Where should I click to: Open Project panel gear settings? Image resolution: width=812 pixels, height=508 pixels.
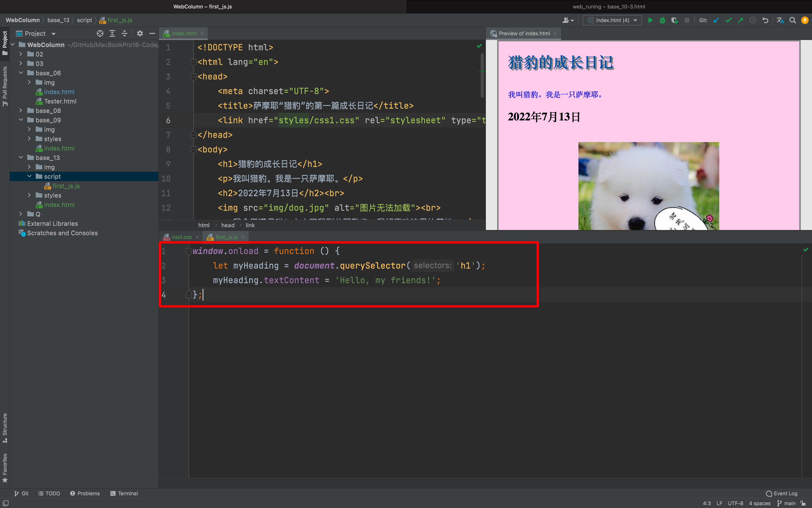click(140, 33)
